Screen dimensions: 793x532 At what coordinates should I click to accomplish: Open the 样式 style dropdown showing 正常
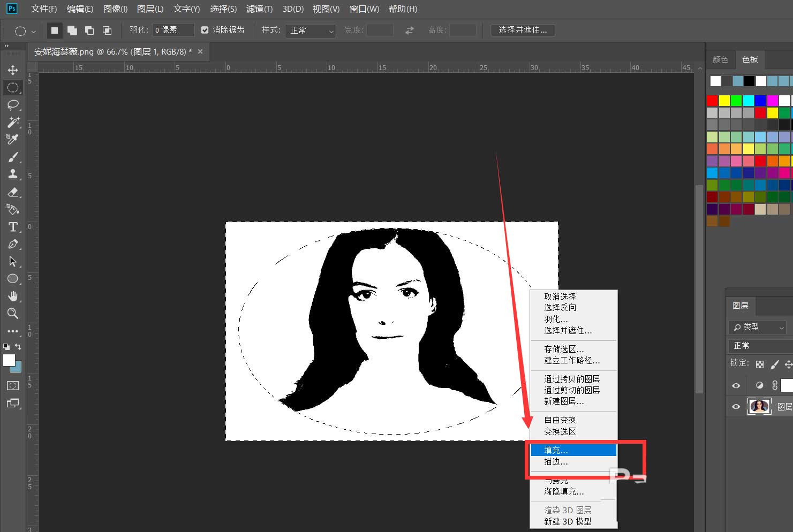pos(311,31)
